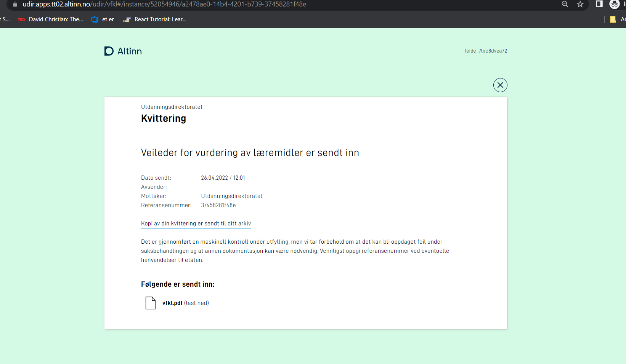The height and width of the screenshot is (364, 626).
Task: Click the 'Kvittering' heading
Action: 164,118
